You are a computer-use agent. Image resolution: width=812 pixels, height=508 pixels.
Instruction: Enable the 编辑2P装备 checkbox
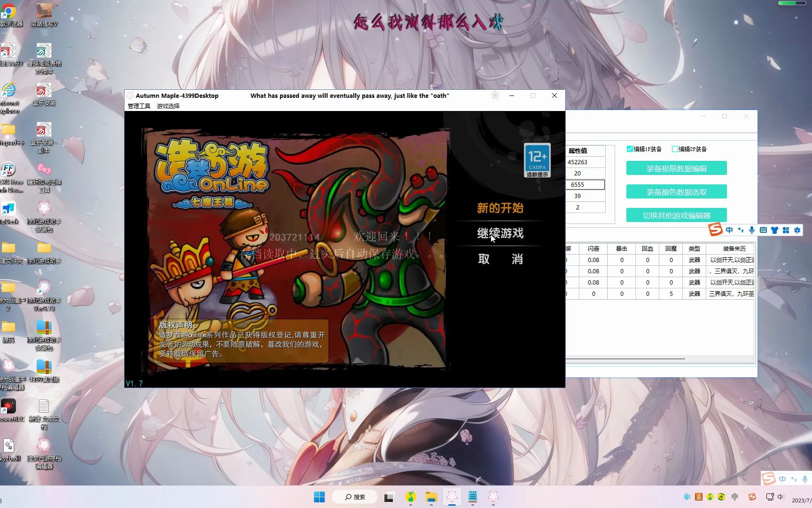tap(675, 149)
